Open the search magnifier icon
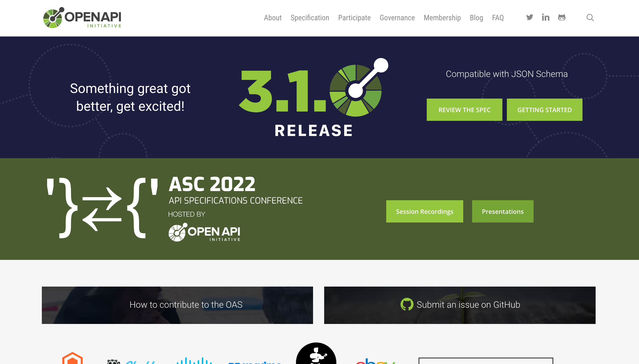The image size is (639, 364). coord(590,18)
